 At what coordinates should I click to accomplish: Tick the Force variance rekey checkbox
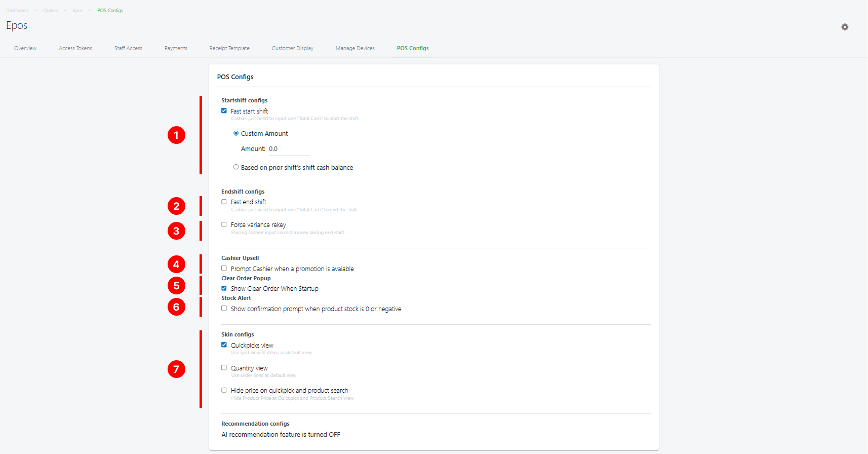(x=224, y=224)
